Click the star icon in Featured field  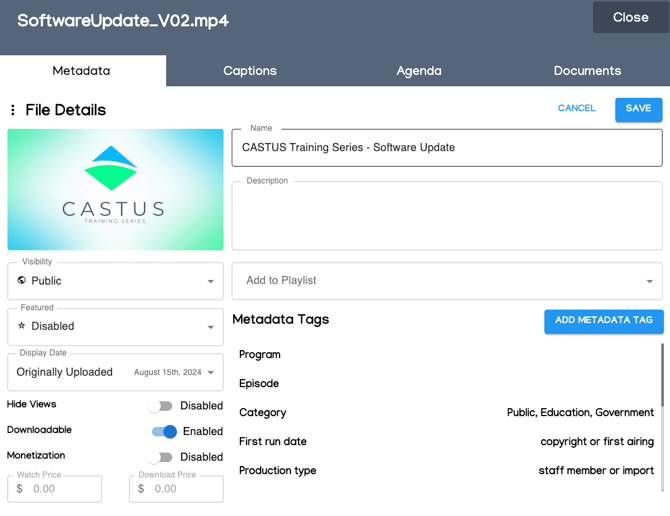pyautogui.click(x=22, y=326)
